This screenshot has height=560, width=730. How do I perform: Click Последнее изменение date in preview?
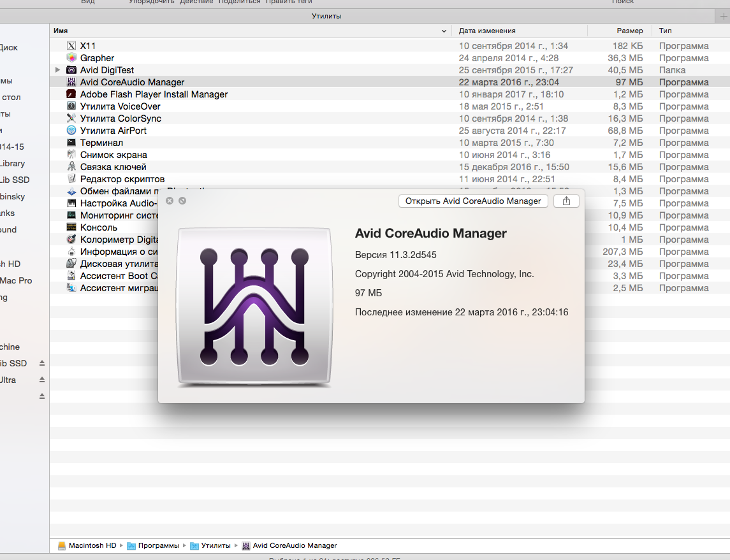click(x=462, y=312)
